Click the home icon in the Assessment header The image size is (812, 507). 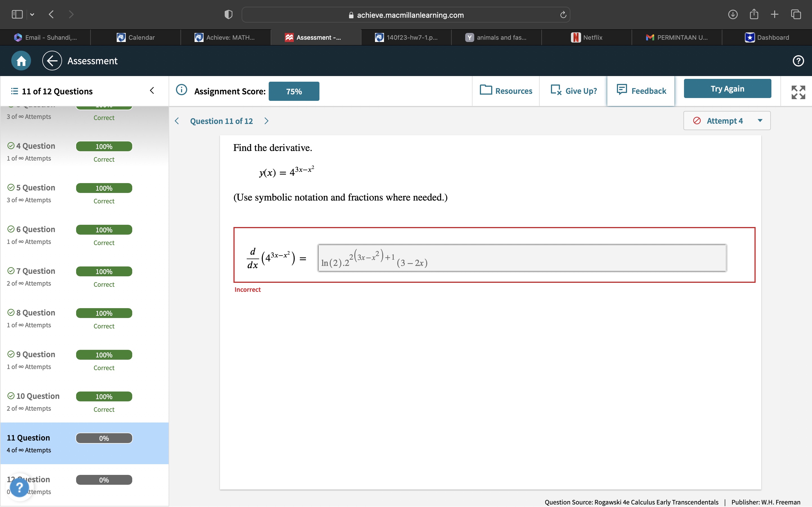coord(21,61)
